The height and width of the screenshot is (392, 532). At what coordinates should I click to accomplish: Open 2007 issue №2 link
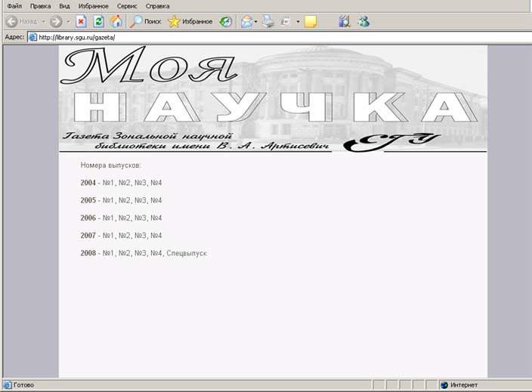(x=124, y=236)
